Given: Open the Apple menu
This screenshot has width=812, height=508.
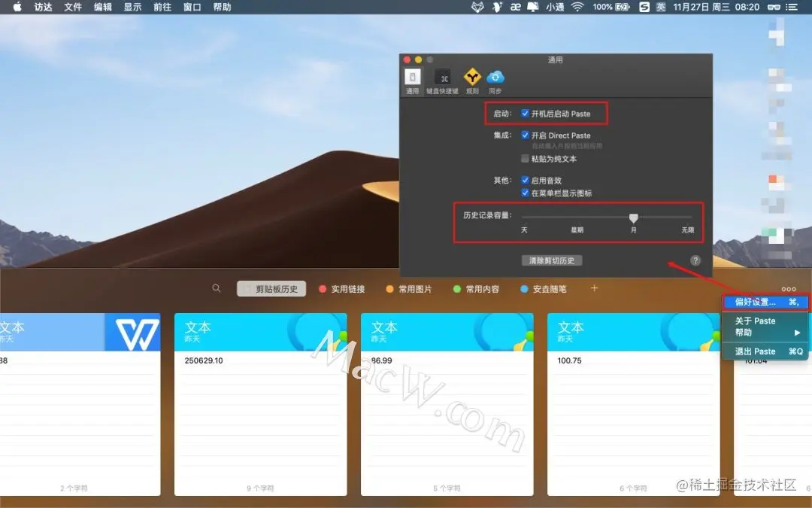Looking at the screenshot, I should [x=17, y=7].
